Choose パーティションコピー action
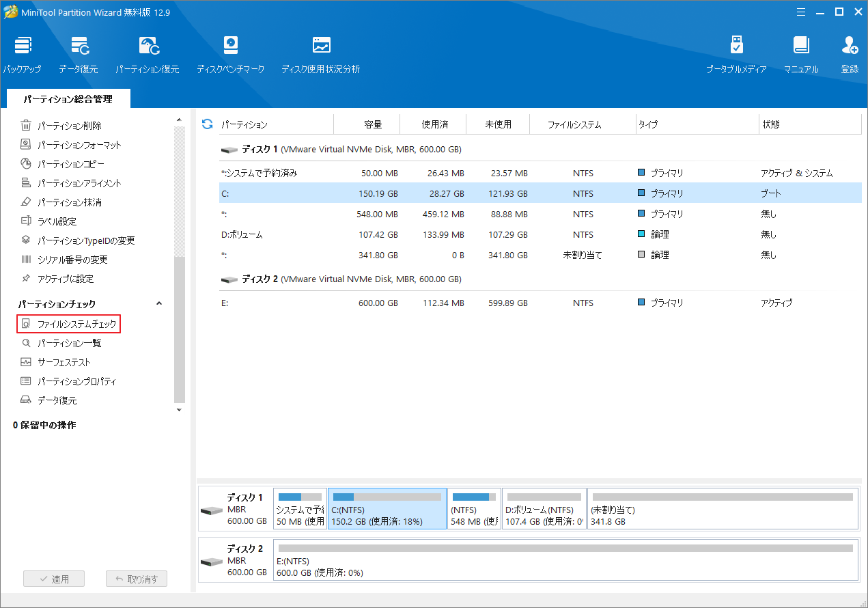 [x=61, y=164]
